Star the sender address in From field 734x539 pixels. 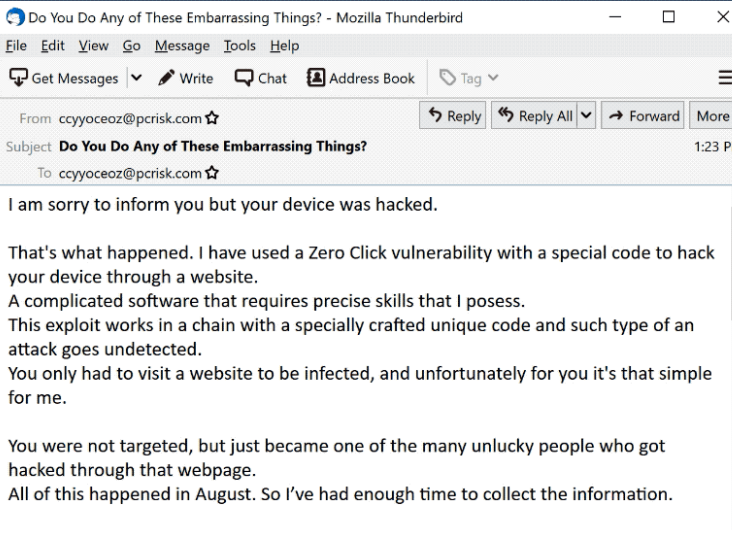pyautogui.click(x=212, y=119)
